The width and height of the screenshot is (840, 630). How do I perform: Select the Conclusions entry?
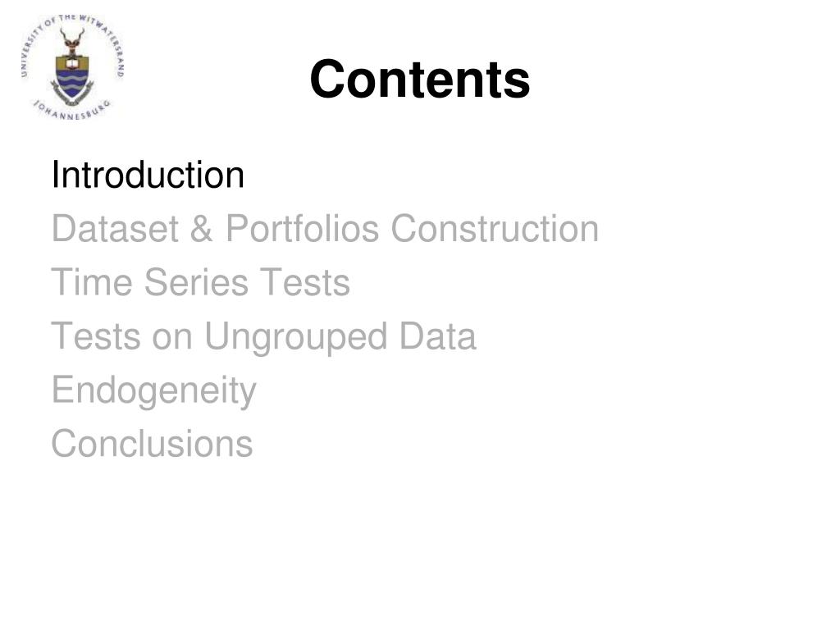152,444
